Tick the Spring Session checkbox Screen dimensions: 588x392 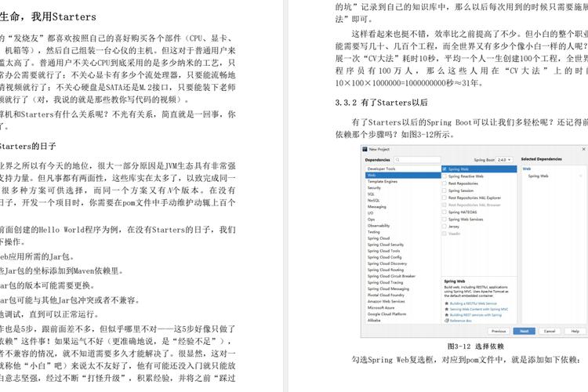coord(445,191)
